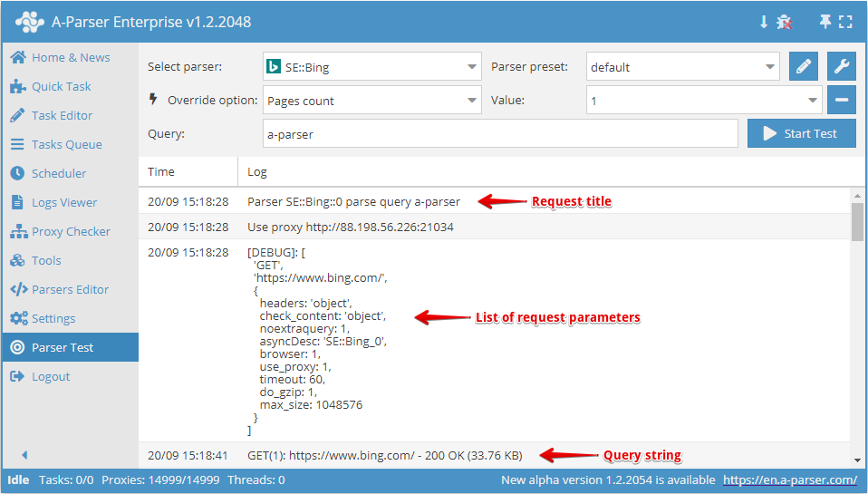Open the Override option Pages count dropdown
The width and height of the screenshot is (868, 494).
(371, 101)
